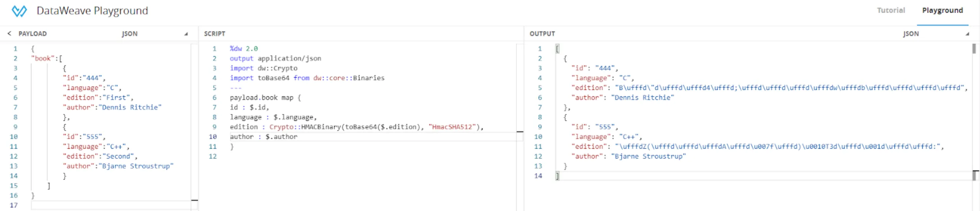Click the 'import dw::Crypto' script line
980x211 pixels.
[x=263, y=68]
